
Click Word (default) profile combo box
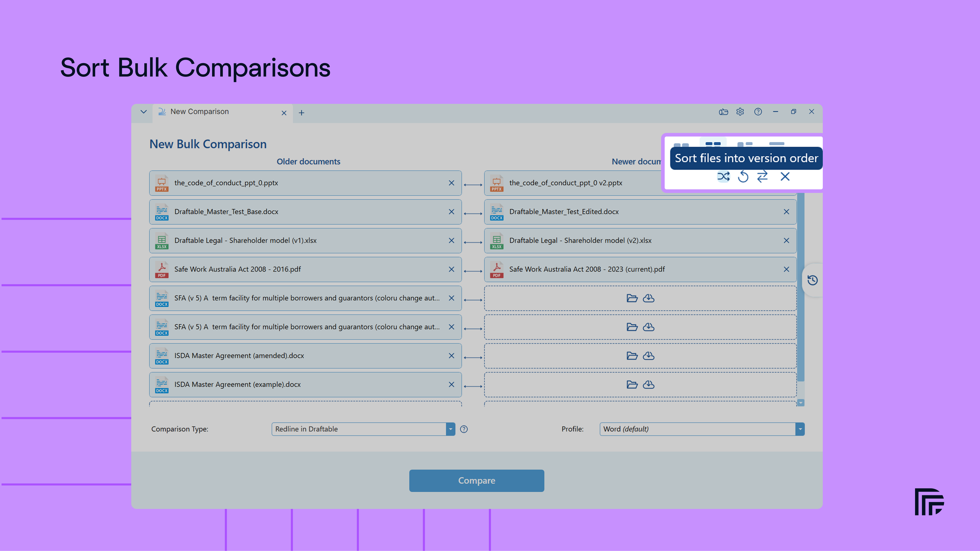click(x=702, y=429)
